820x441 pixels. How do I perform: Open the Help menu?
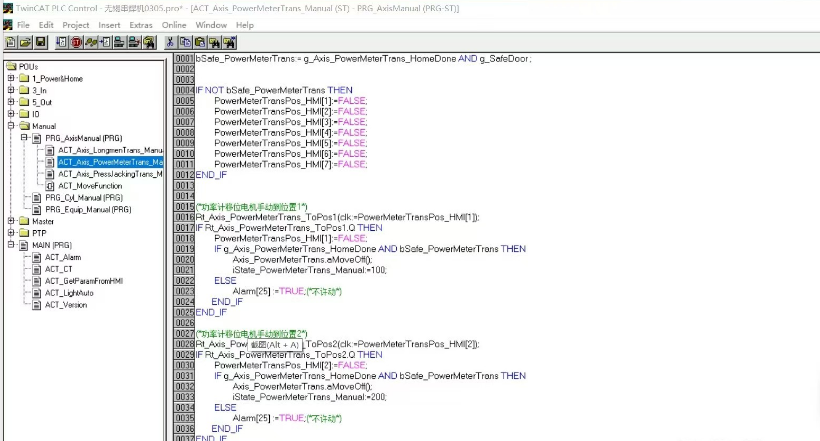tap(245, 25)
